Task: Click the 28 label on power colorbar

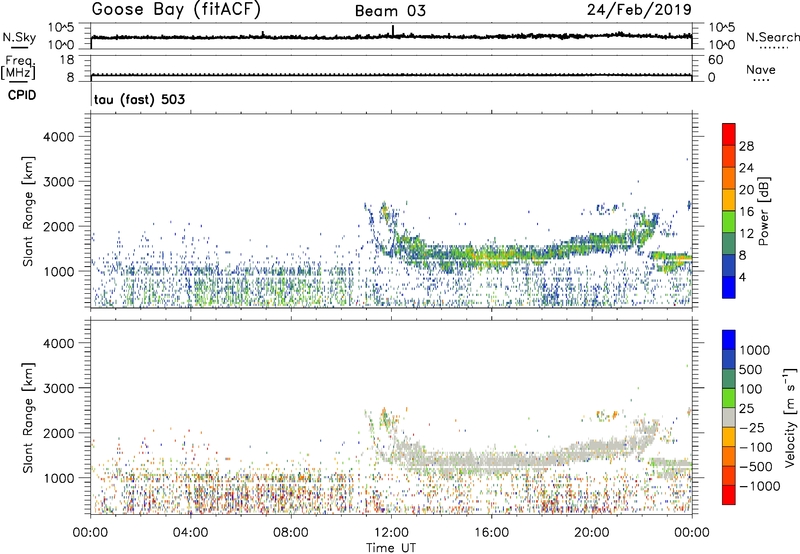Action: pos(746,146)
